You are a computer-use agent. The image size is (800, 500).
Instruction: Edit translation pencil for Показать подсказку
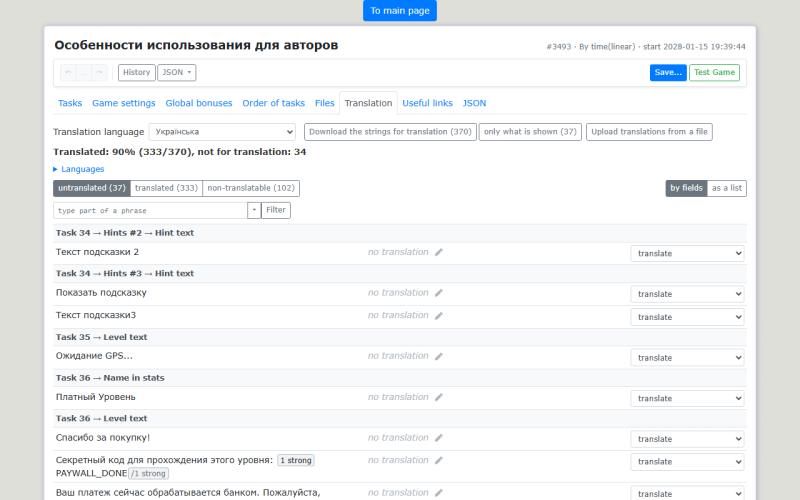(x=439, y=293)
